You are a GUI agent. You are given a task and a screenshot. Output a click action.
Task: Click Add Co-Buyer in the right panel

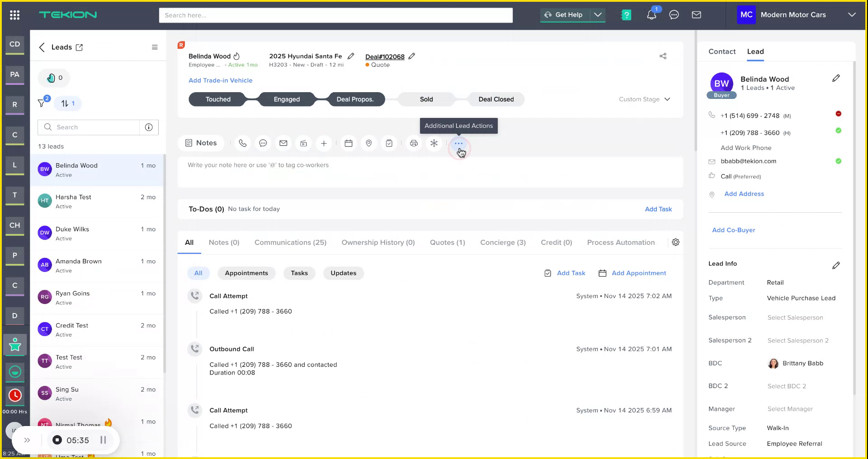(733, 230)
